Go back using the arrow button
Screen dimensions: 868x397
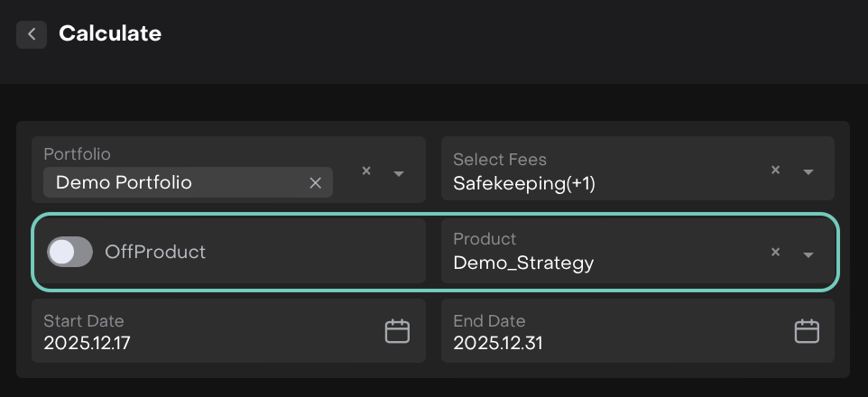point(32,34)
